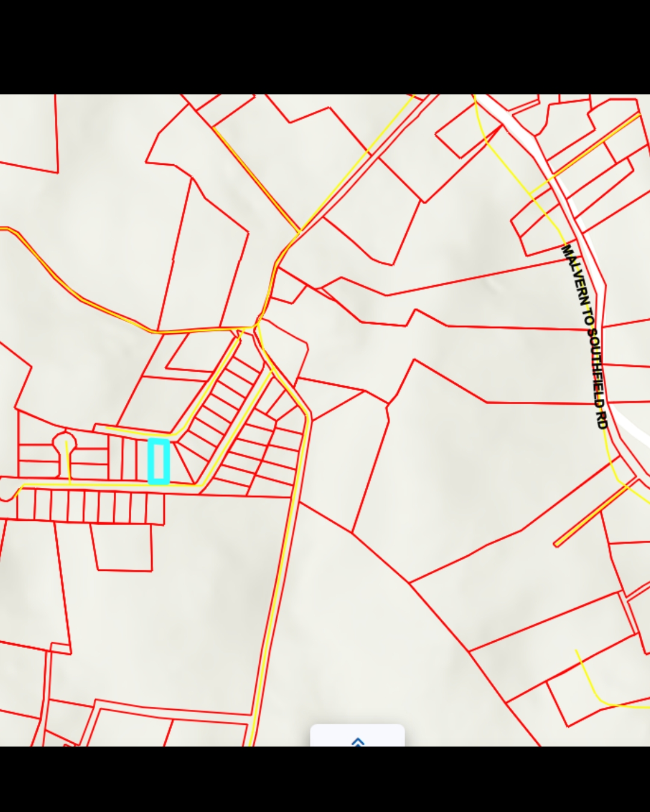
Task: Select the circular cul-de-sac parcel outline
Action: pyautogui.click(x=64, y=443)
